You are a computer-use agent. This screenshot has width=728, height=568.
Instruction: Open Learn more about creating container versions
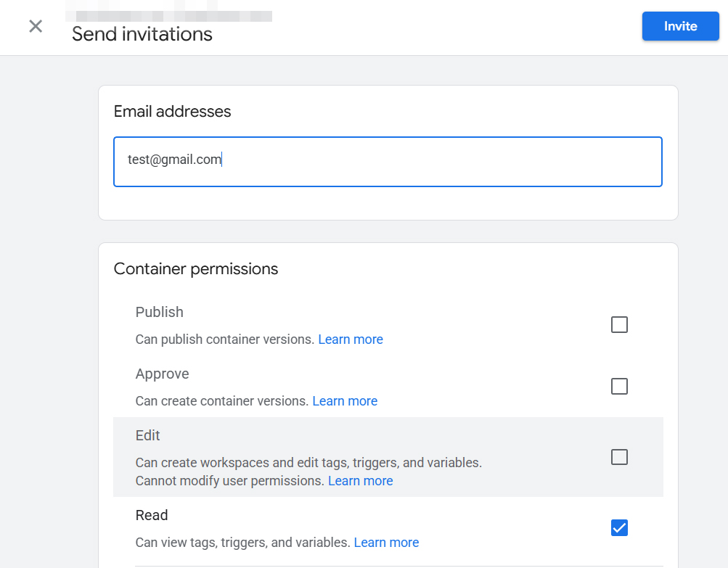(345, 400)
